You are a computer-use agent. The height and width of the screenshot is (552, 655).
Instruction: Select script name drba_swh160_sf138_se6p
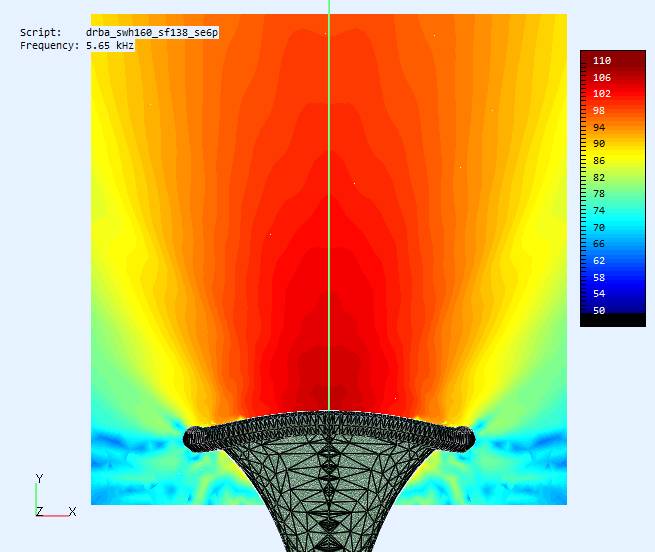(x=152, y=33)
